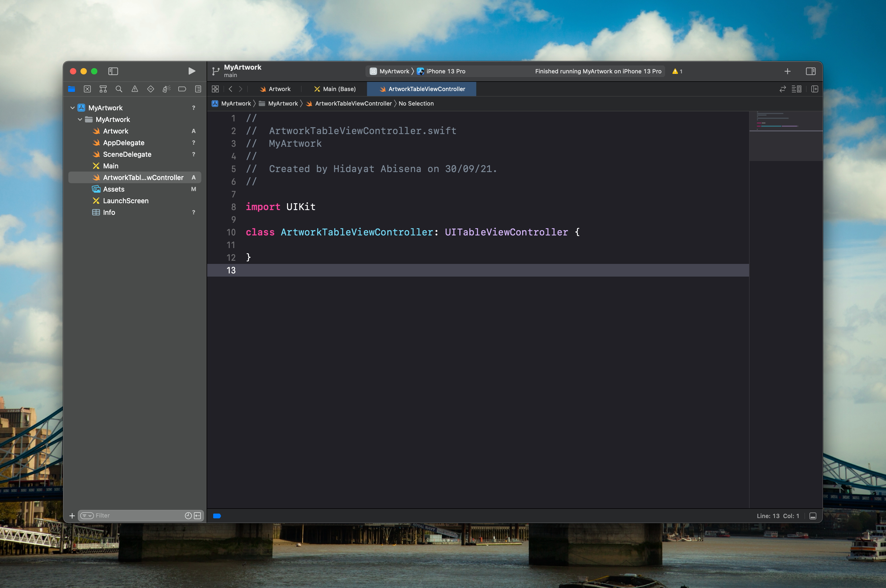Open the Find navigator magnifier icon
This screenshot has width=886, height=588.
click(x=119, y=89)
